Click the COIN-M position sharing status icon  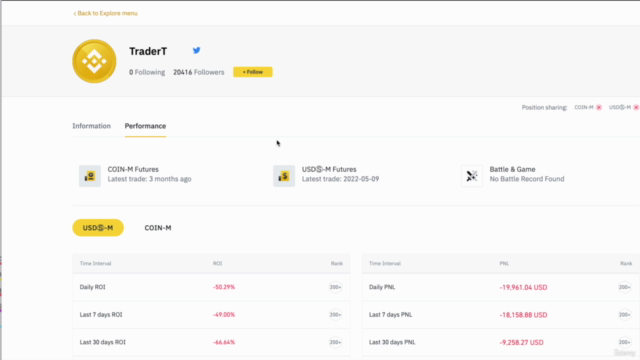[599, 107]
